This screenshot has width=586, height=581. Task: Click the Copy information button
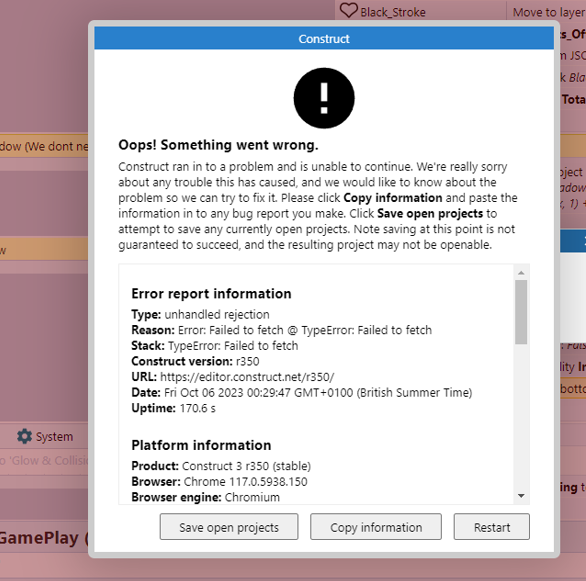click(x=376, y=526)
